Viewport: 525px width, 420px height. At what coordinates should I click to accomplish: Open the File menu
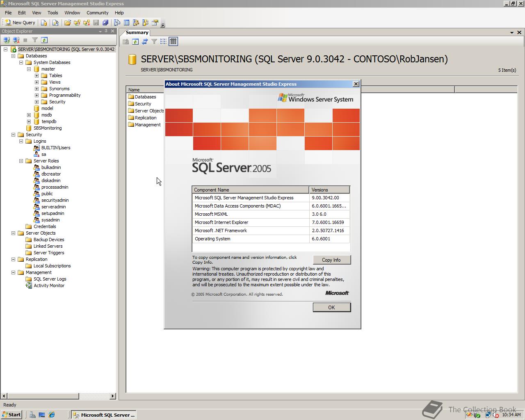[x=8, y=13]
